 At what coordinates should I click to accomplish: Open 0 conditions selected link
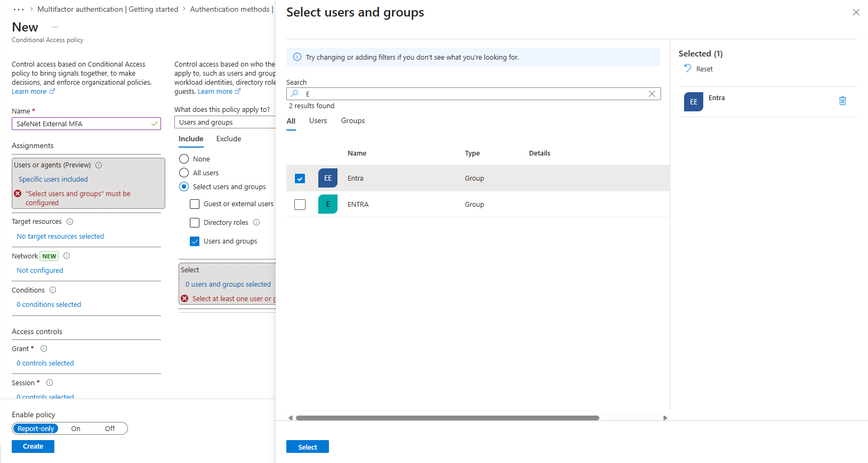pyautogui.click(x=49, y=304)
